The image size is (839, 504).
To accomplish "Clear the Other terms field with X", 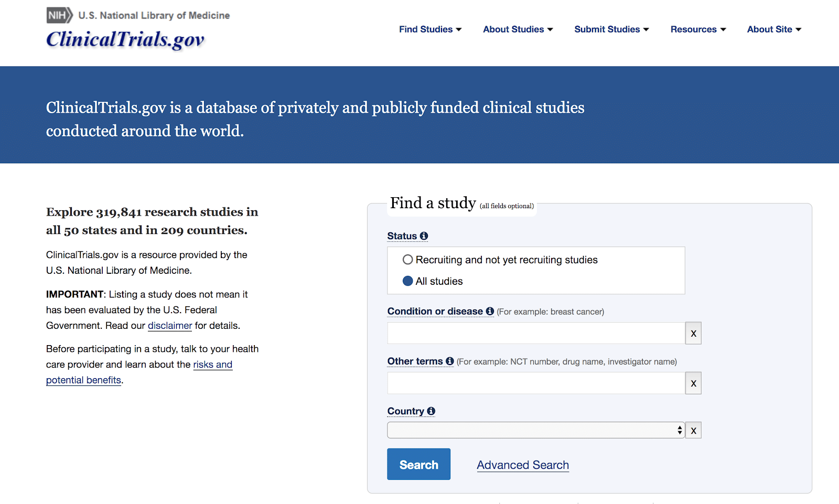I will pos(693,383).
